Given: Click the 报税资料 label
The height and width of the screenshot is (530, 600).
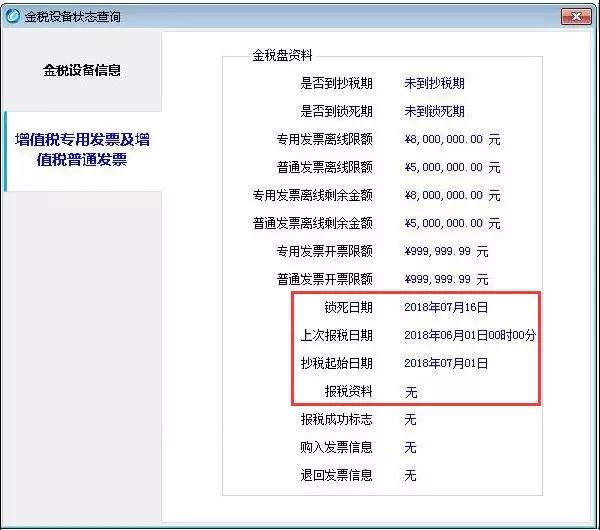Looking at the screenshot, I should pos(349,391).
